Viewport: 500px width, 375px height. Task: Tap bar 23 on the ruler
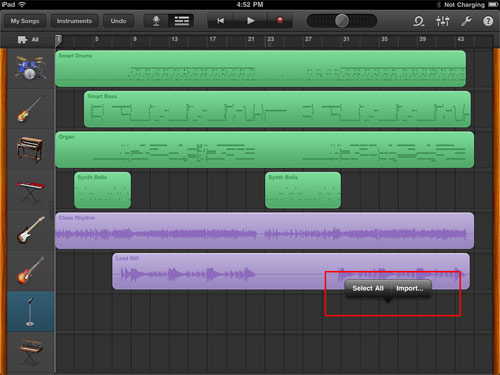[x=271, y=39]
